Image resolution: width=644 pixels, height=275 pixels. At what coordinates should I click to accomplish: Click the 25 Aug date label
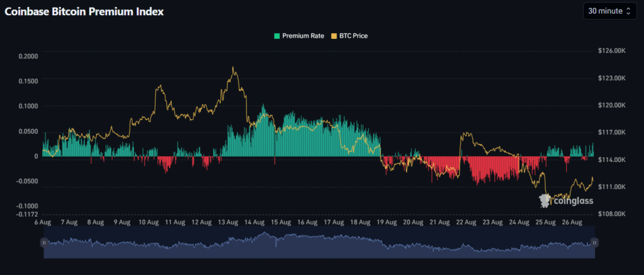tap(545, 222)
